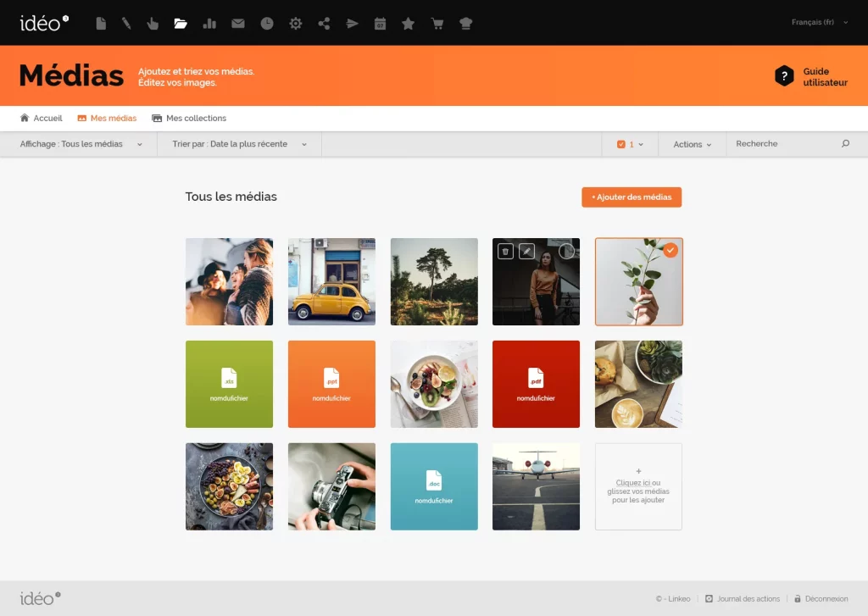Toggle the selection count checkbox showing 1
868x616 pixels.
point(621,145)
